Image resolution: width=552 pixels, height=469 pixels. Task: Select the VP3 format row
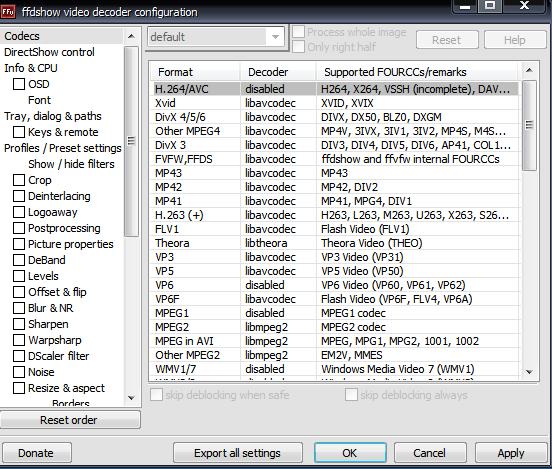coord(335,257)
